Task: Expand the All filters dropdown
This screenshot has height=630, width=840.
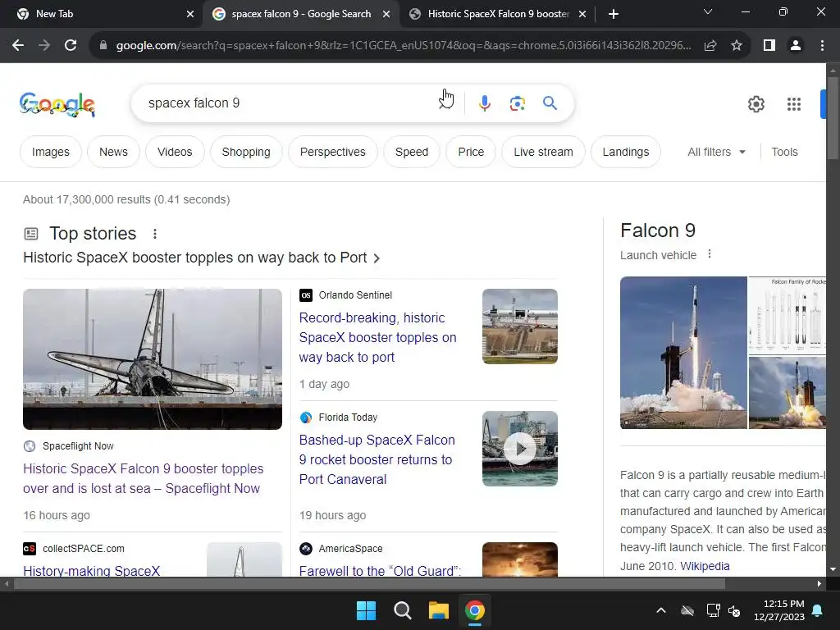Action: click(716, 152)
